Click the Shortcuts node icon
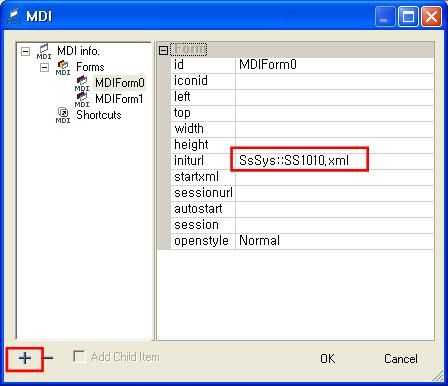The height and width of the screenshot is (386, 448). point(63,115)
